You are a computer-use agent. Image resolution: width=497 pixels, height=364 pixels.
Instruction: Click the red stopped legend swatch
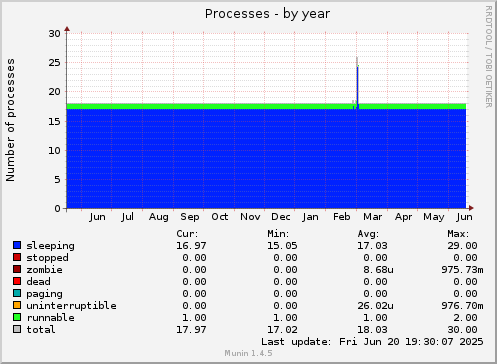tap(17, 257)
